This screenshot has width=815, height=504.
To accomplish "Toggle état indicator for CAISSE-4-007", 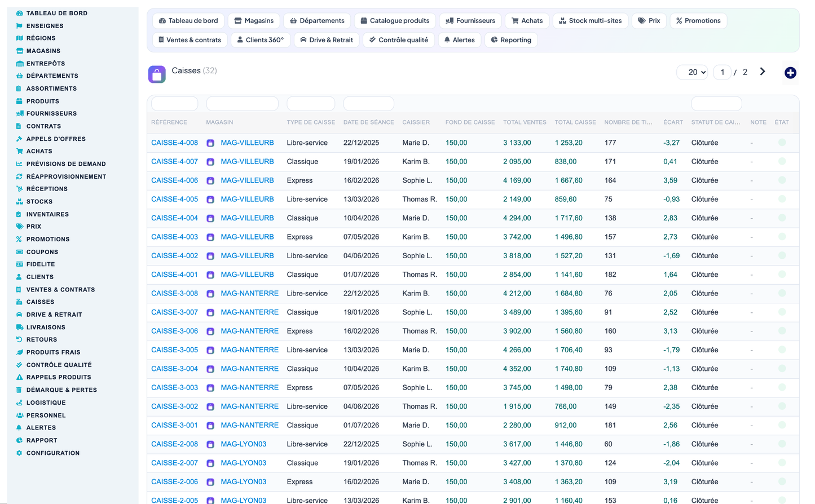I will (782, 161).
